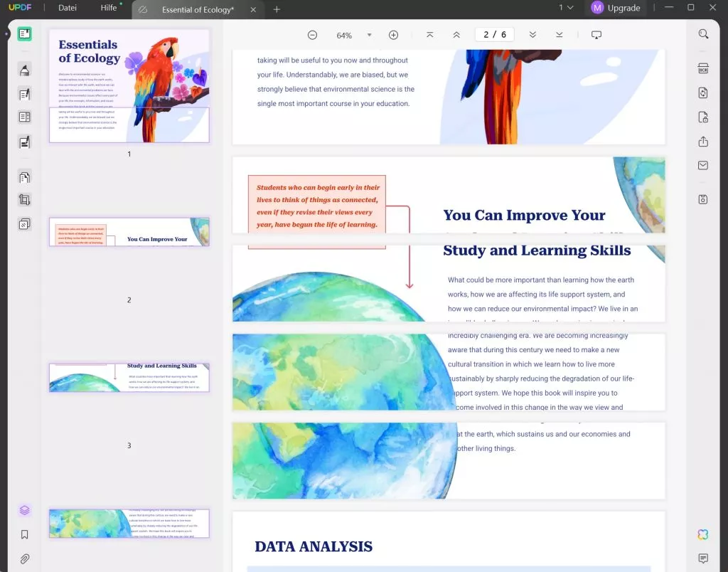Open the Search magnifier on right
This screenshot has height=572, width=728.
[703, 34]
